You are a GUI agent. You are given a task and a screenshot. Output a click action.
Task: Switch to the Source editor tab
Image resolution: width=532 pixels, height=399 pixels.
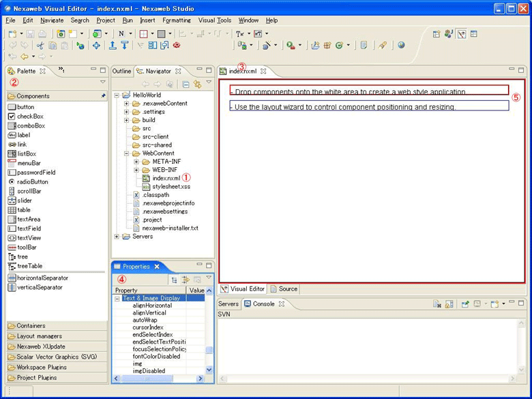[284, 289]
